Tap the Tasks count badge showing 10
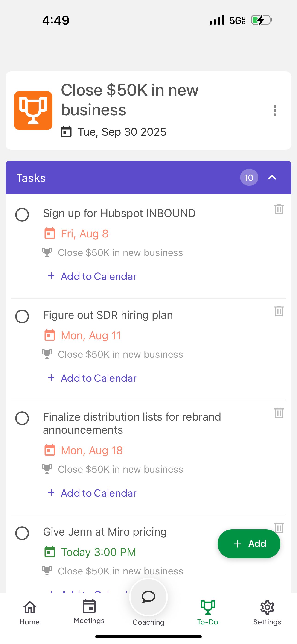The image size is (297, 644). pos(249,178)
